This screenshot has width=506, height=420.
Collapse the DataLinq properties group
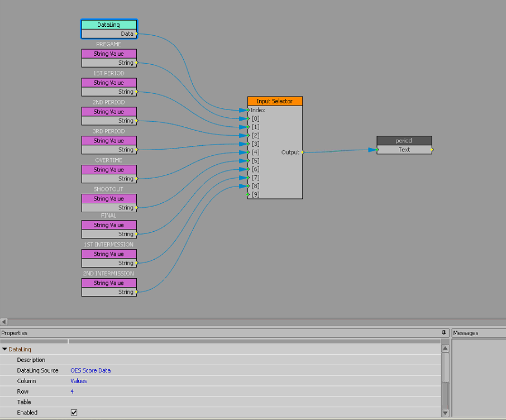click(5, 350)
